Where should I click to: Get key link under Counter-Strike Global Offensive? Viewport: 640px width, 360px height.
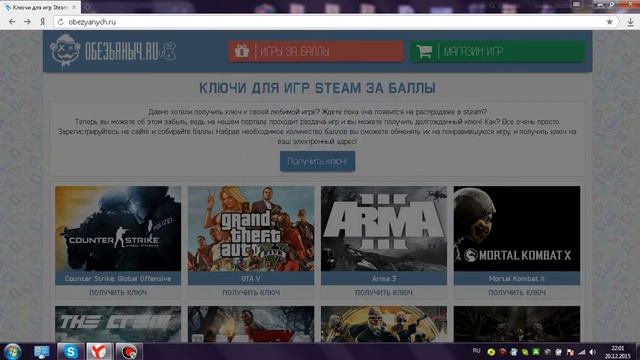118,293
